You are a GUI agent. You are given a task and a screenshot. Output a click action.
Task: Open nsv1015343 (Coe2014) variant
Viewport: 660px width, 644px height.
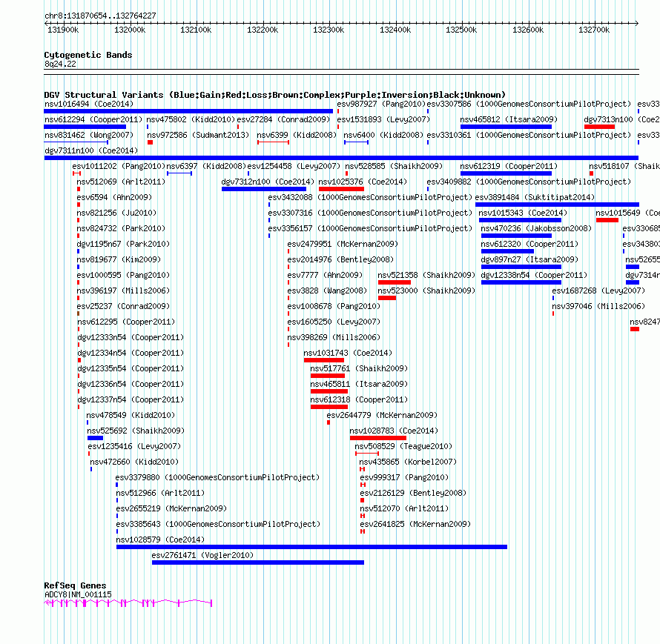(524, 213)
